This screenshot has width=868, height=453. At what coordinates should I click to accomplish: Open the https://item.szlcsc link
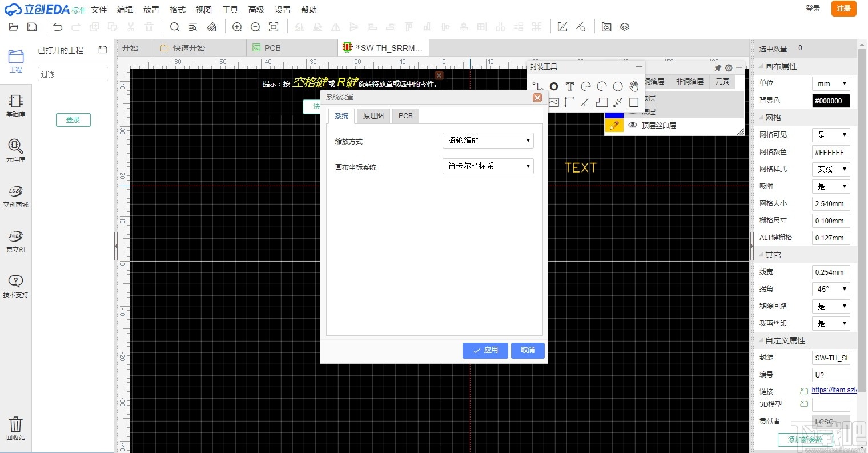pos(834,391)
